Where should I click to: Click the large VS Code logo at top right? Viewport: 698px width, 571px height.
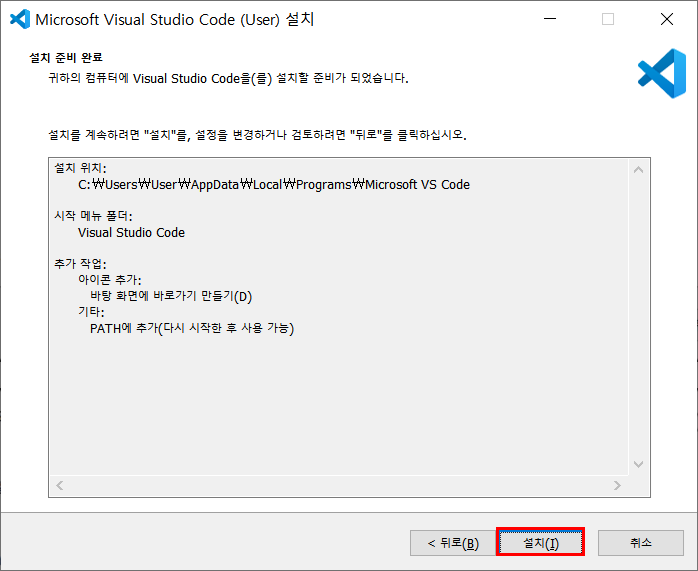[662, 73]
